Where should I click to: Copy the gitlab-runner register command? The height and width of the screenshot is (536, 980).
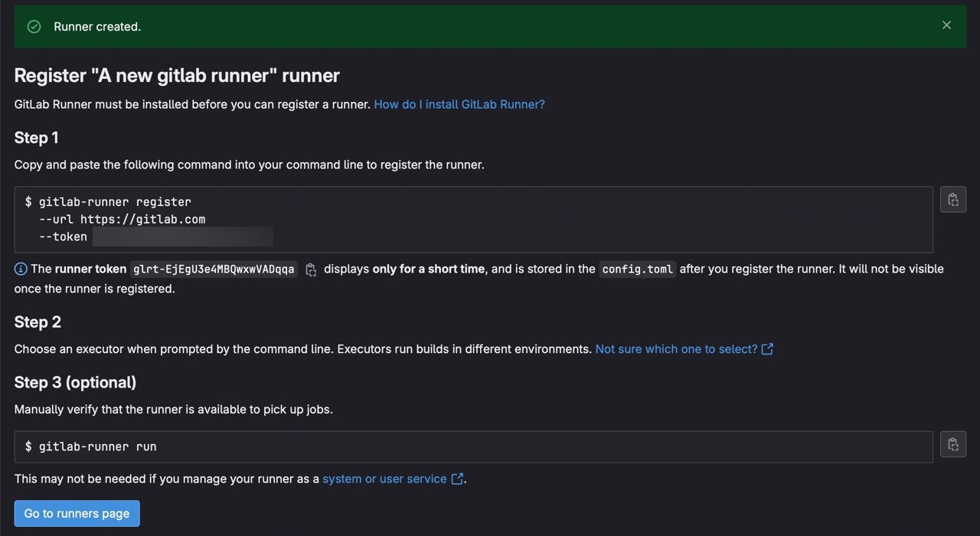(953, 200)
